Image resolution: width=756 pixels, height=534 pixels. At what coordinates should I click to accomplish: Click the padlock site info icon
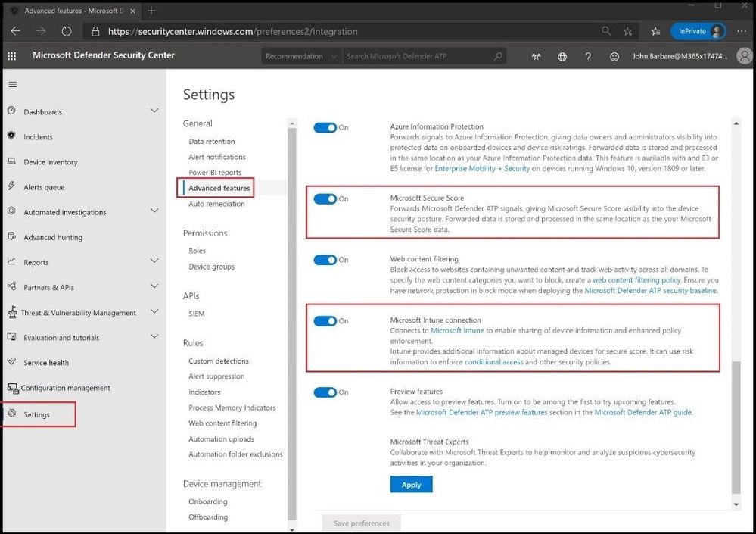95,31
